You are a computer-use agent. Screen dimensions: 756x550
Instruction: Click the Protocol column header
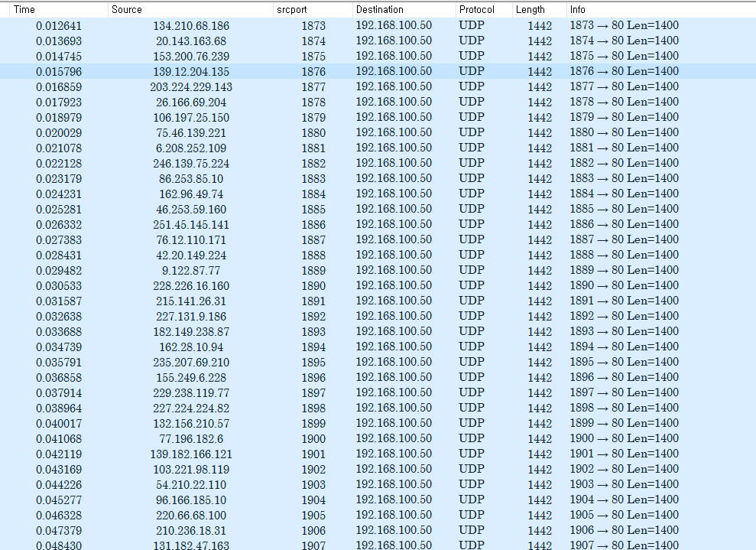point(484,10)
